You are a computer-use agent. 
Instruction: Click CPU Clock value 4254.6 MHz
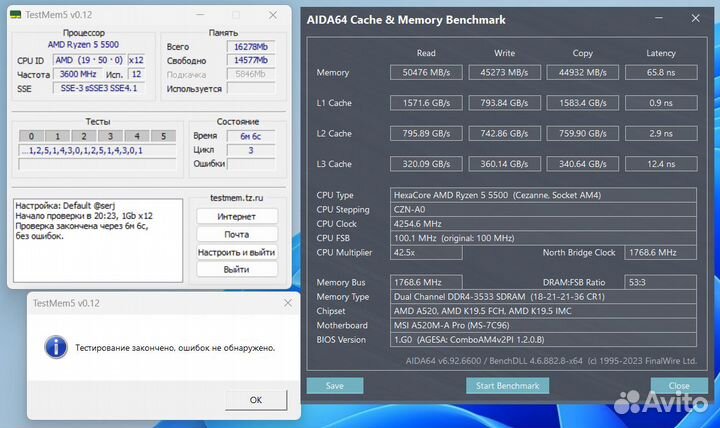point(543,224)
